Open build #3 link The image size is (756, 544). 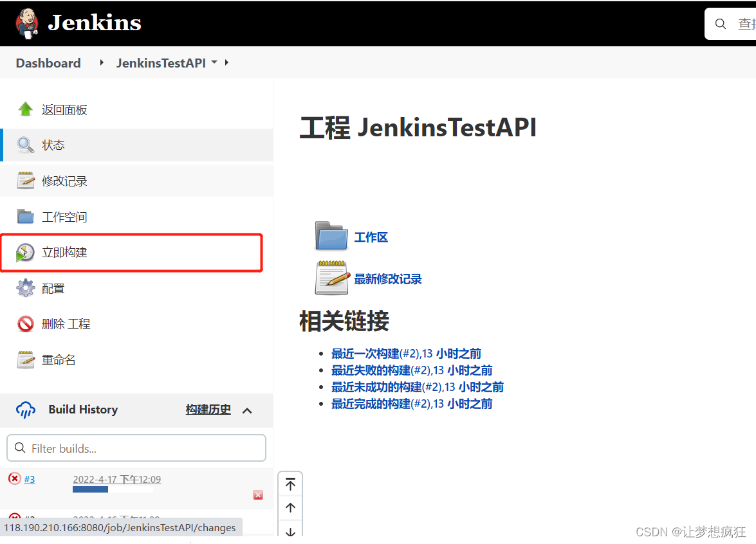pos(30,480)
